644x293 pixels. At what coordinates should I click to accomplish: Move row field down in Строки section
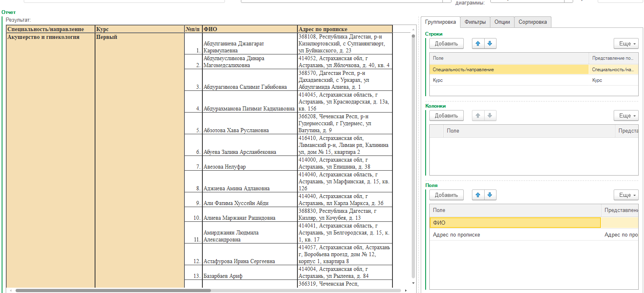pyautogui.click(x=490, y=43)
